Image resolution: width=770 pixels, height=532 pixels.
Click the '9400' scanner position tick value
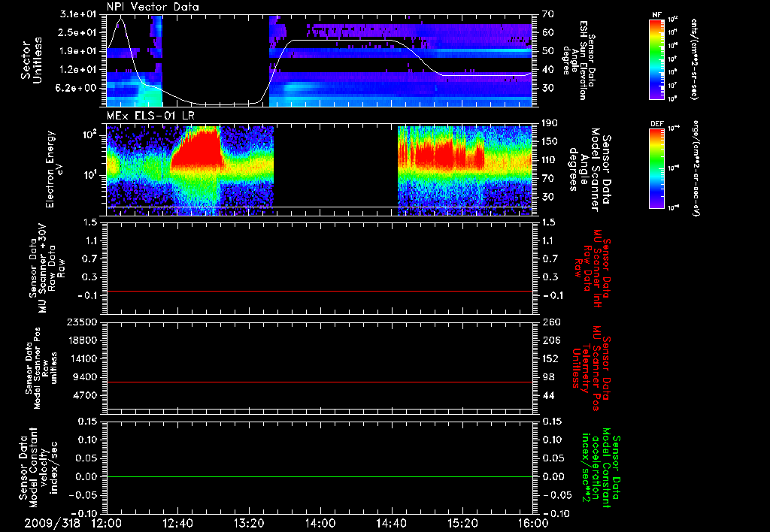tap(85, 377)
